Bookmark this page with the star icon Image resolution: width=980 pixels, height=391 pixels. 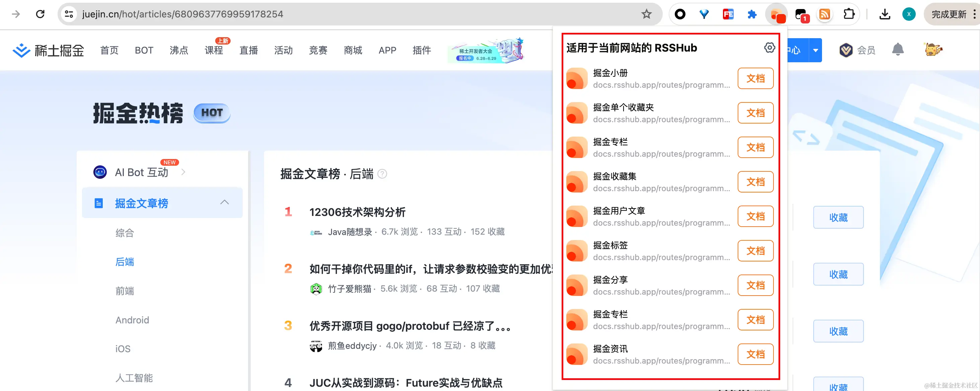[646, 14]
